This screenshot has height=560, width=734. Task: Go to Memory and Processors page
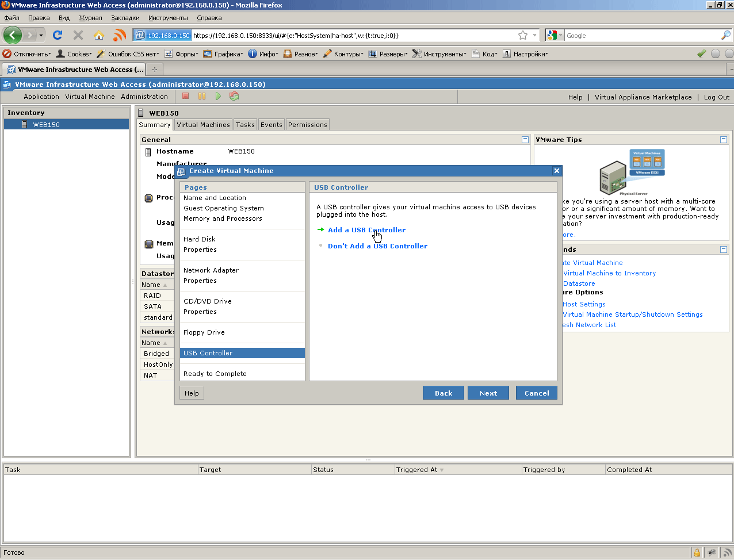tap(223, 218)
